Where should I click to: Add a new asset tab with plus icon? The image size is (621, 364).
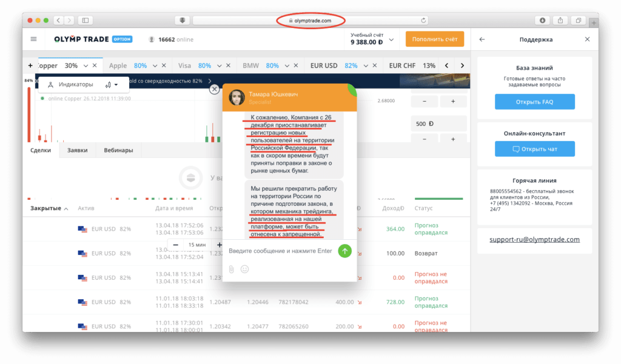click(30, 65)
